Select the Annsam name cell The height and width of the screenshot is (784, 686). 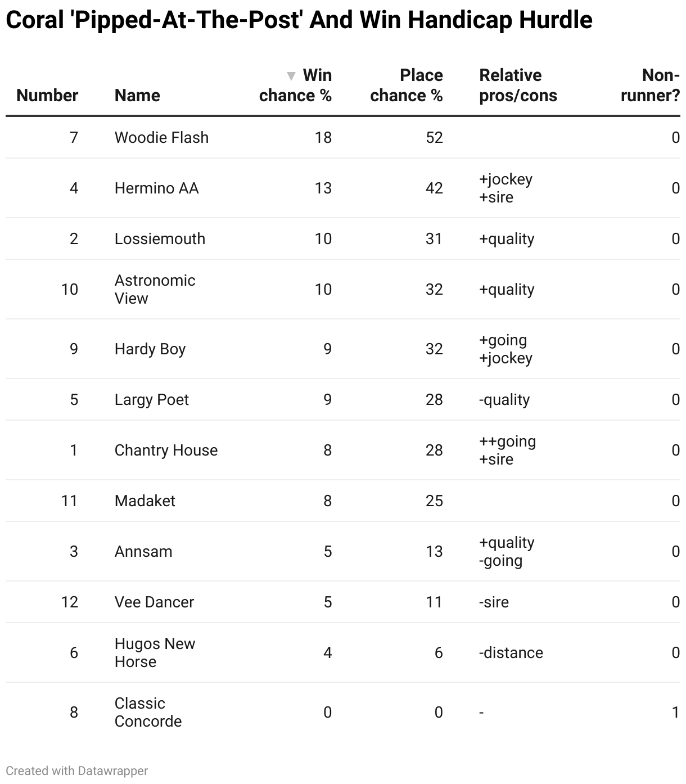[143, 552]
